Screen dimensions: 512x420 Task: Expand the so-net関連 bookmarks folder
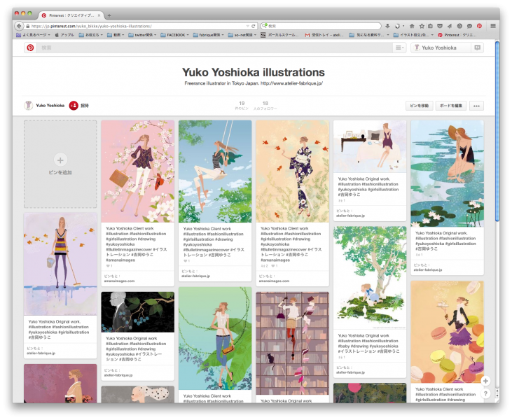pos(242,35)
